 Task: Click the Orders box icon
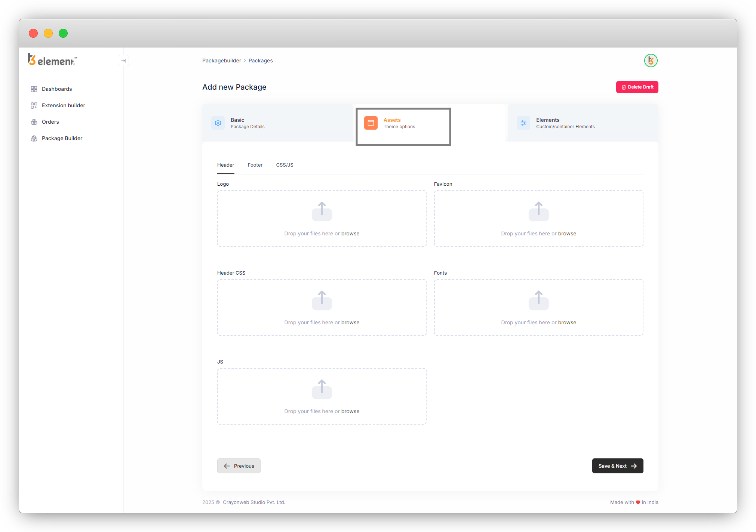[34, 122]
